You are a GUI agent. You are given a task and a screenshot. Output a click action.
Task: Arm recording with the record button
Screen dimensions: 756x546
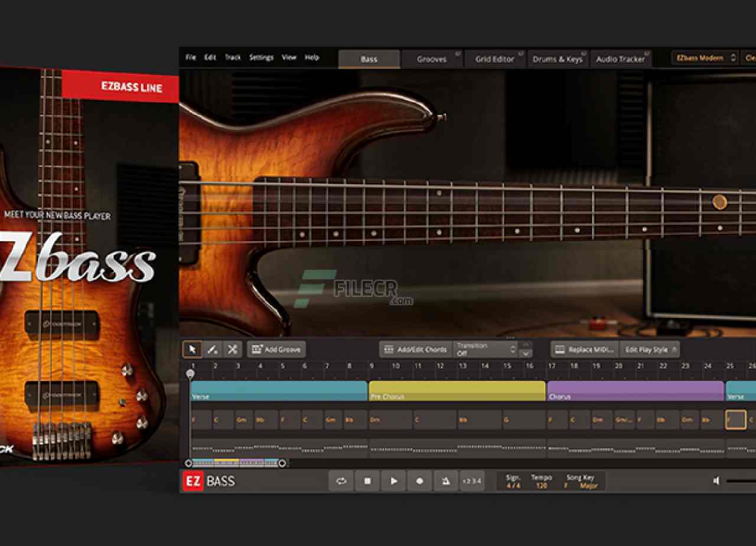tap(419, 481)
